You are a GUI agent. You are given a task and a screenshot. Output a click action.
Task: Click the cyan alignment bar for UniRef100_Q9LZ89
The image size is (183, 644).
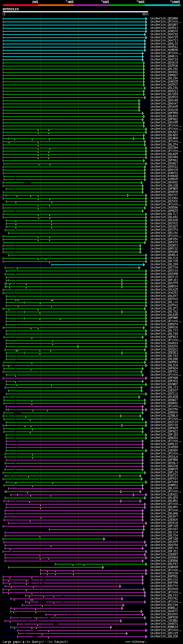98,265
